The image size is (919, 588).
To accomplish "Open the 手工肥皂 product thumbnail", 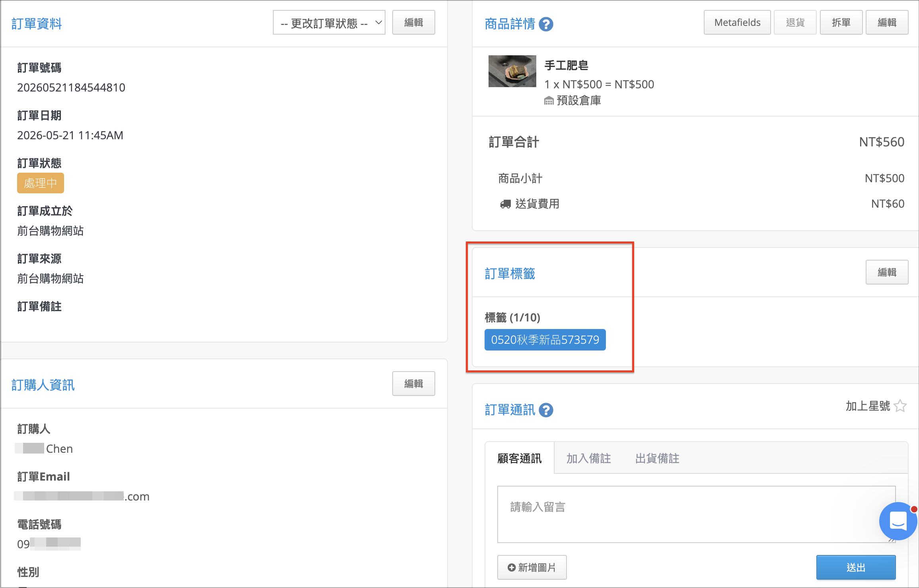I will [x=512, y=71].
